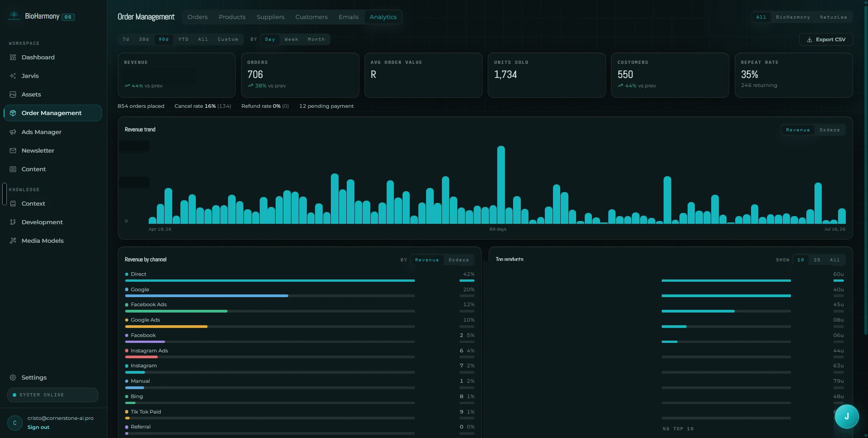Select the Analytics tab

(383, 17)
